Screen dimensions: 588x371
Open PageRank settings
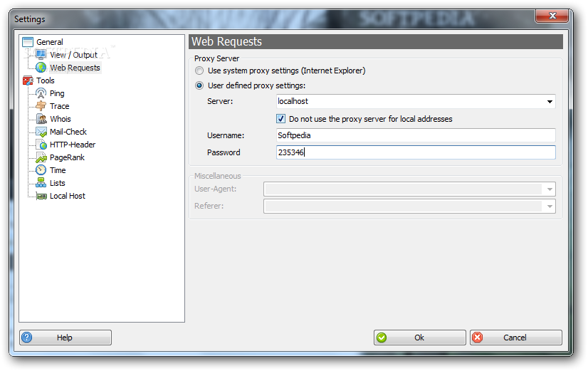pos(67,157)
